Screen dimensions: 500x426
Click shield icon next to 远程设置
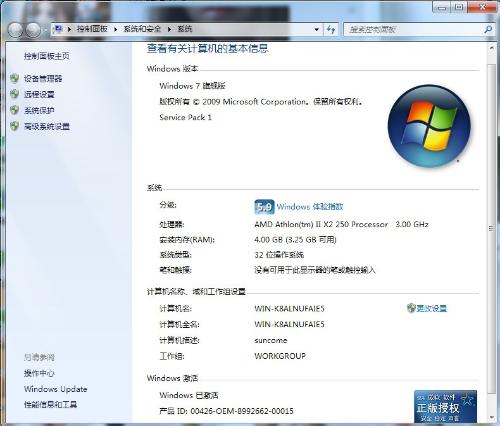click(14, 94)
